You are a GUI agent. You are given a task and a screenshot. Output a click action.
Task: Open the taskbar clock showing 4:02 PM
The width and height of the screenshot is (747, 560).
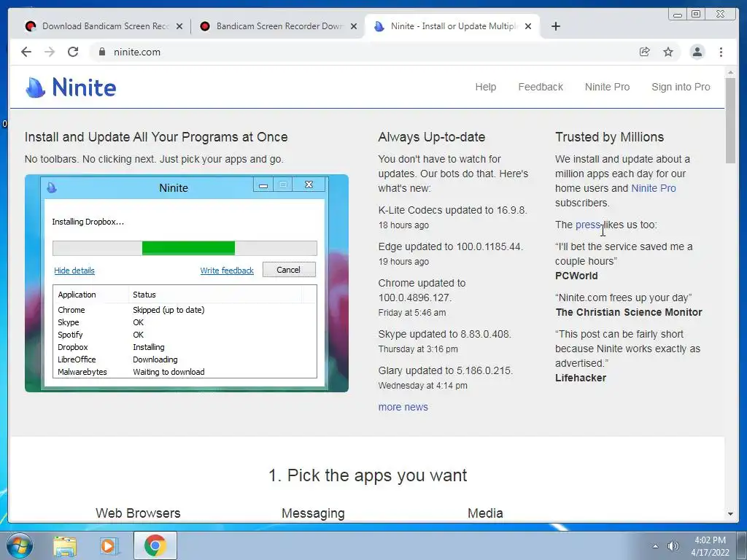(x=710, y=546)
